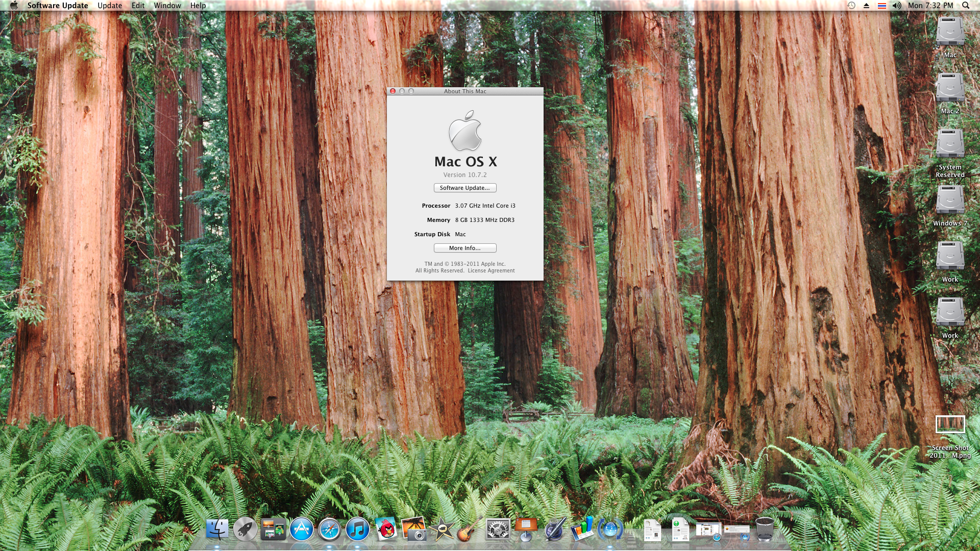Open iTunes from the dock
980x551 pixels.
point(358,530)
